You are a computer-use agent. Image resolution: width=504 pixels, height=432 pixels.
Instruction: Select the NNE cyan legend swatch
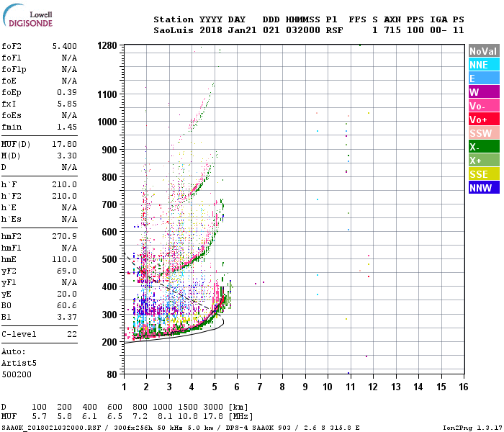coord(484,65)
